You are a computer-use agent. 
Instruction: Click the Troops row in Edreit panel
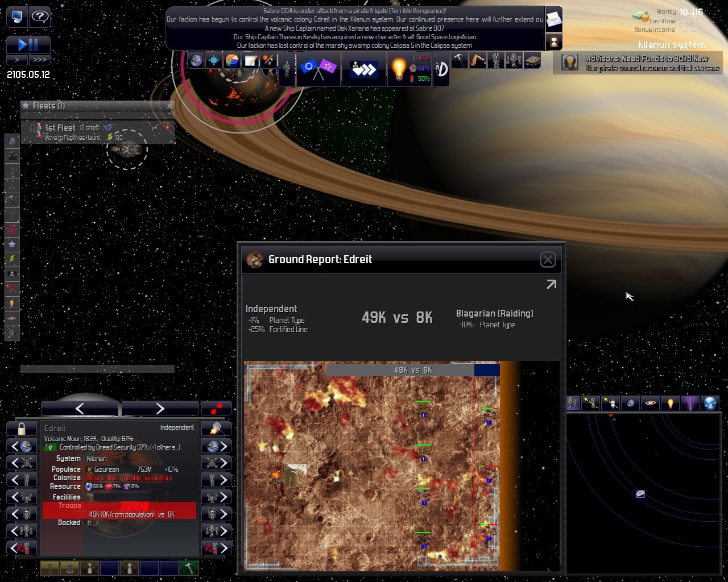119,510
